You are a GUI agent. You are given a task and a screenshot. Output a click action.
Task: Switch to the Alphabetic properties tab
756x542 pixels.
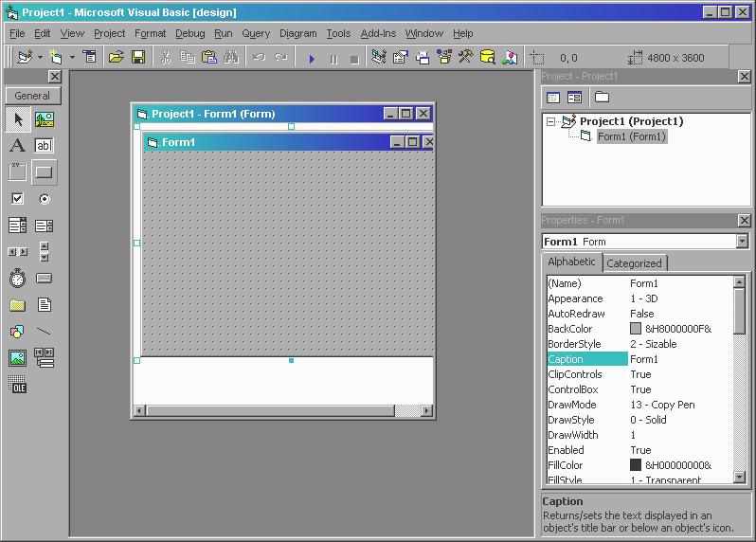(x=572, y=262)
